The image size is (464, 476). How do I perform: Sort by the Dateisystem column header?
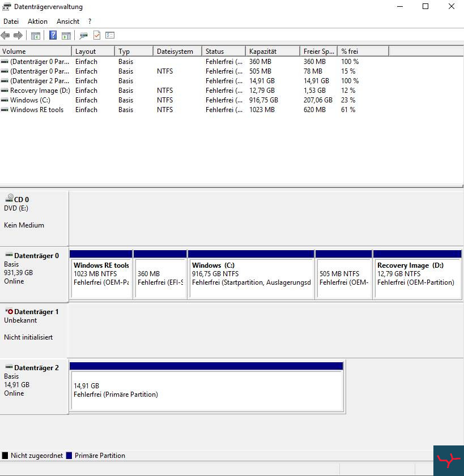click(x=177, y=52)
